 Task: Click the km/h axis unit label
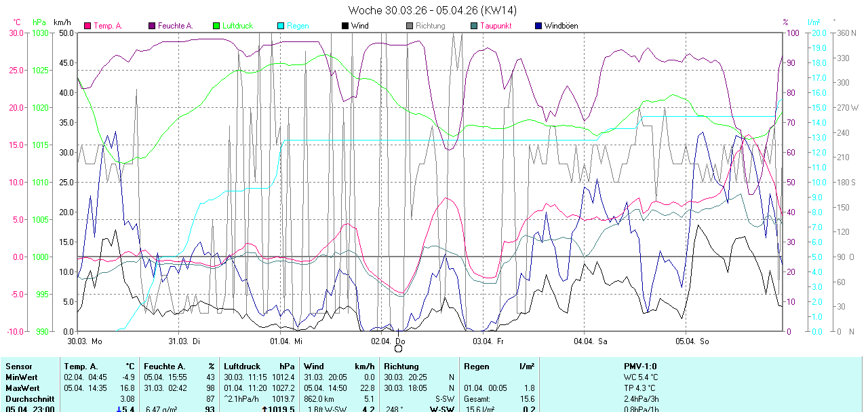62,22
